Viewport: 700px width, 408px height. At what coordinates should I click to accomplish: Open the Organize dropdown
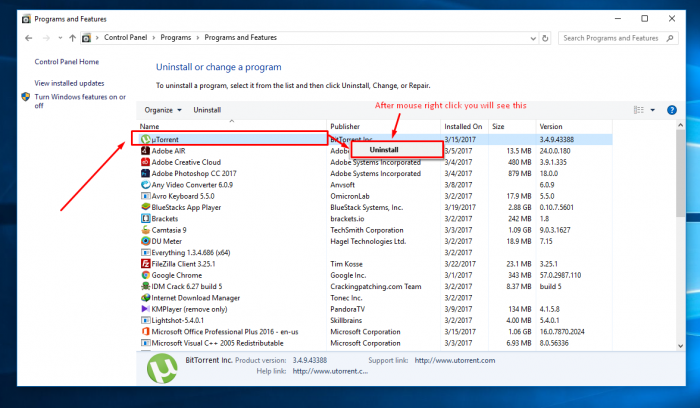[163, 110]
